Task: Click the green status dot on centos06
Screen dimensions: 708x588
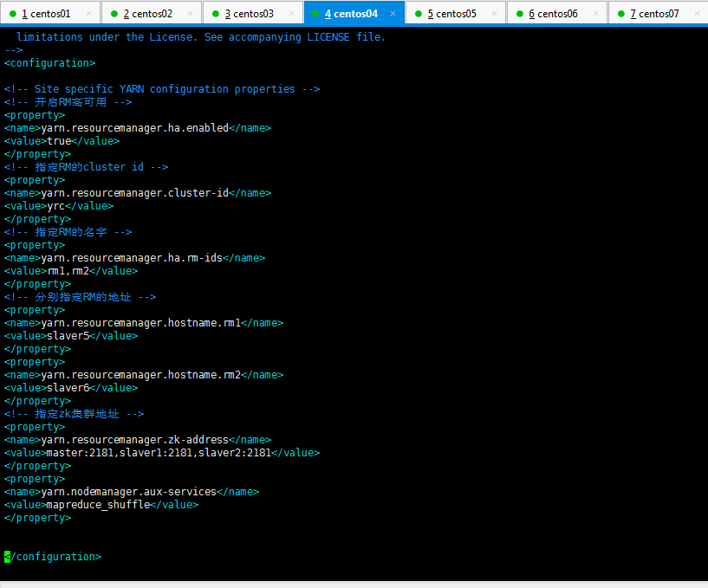Action: (x=520, y=14)
